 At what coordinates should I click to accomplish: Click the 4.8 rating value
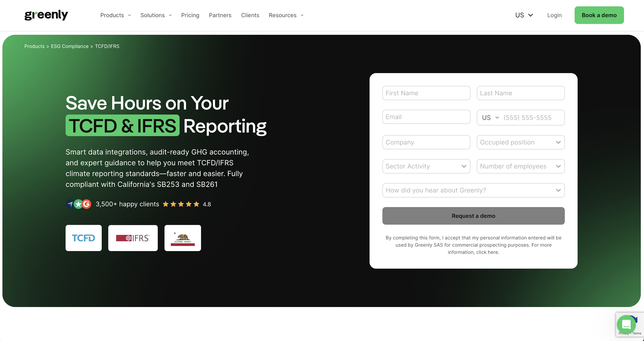coord(207,204)
